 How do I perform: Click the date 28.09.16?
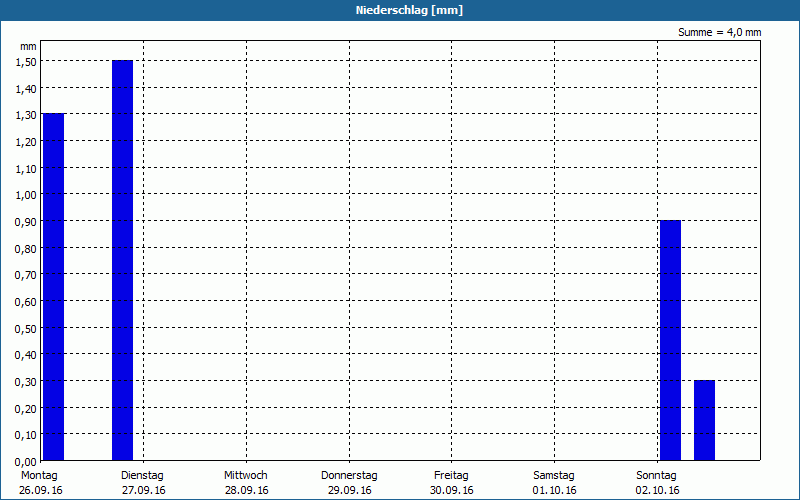click(246, 490)
